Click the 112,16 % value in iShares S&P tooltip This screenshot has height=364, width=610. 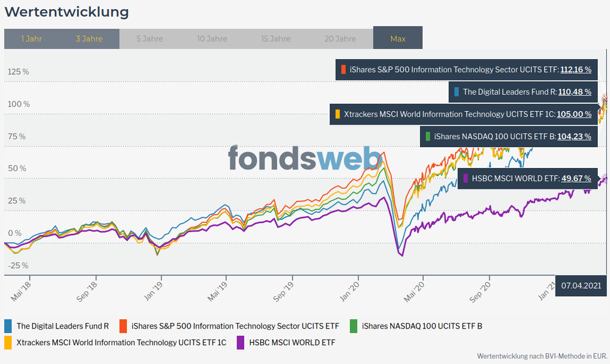[575, 70]
